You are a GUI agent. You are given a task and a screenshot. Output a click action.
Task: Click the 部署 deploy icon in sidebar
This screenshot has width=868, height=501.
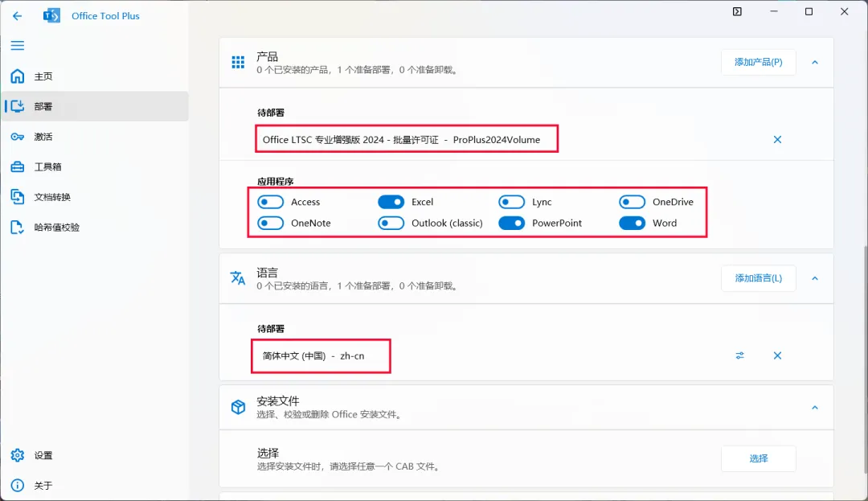coord(18,106)
